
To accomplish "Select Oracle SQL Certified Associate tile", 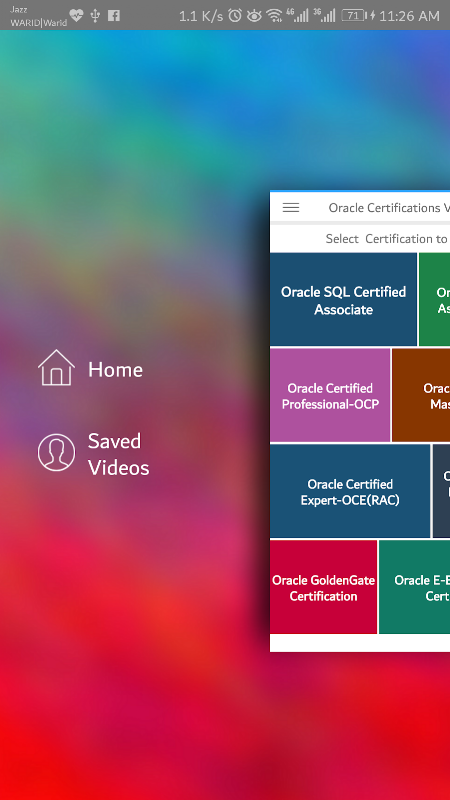I will [343, 299].
